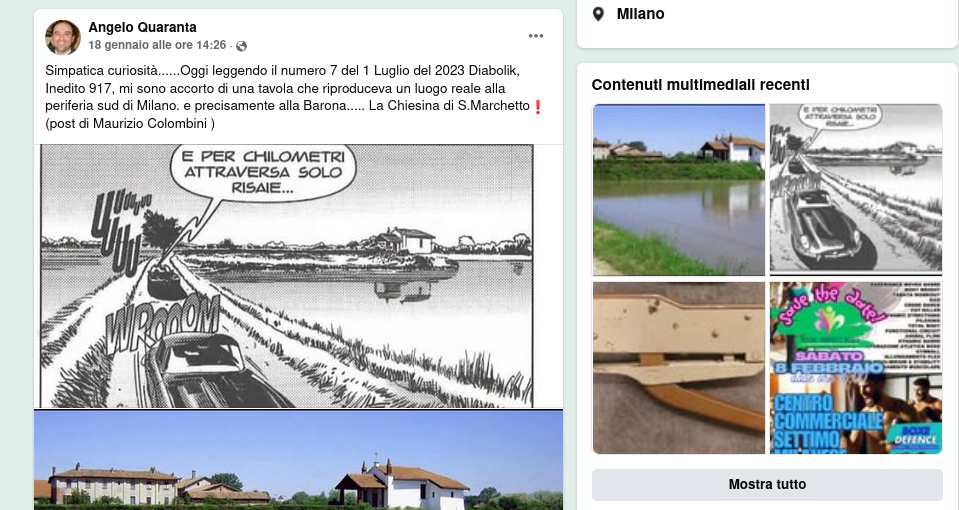This screenshot has width=959, height=510.
Task: Open the rice field photo thumbnail
Action: pyautogui.click(x=679, y=190)
